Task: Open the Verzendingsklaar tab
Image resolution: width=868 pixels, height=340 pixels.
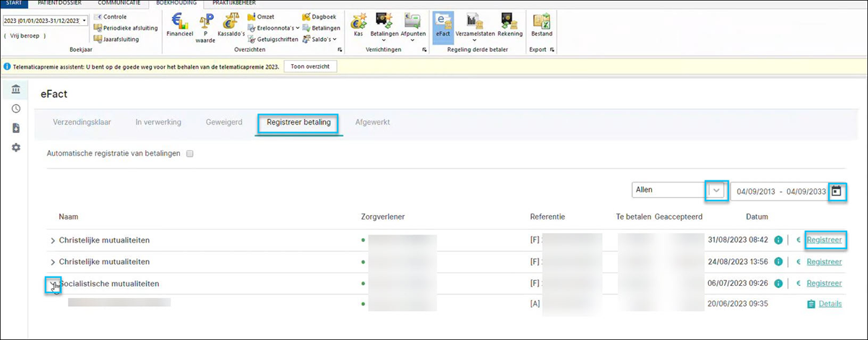Action: click(82, 123)
